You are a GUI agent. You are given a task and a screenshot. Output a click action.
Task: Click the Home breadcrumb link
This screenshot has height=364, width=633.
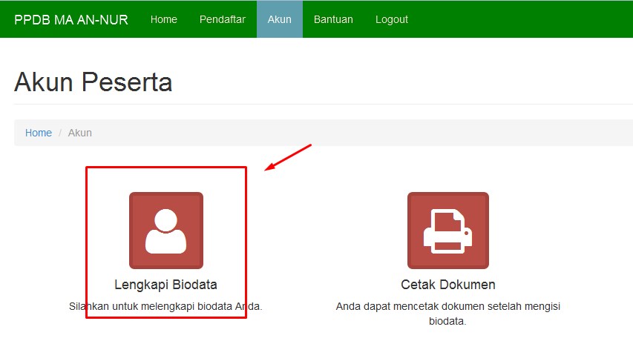coord(39,133)
